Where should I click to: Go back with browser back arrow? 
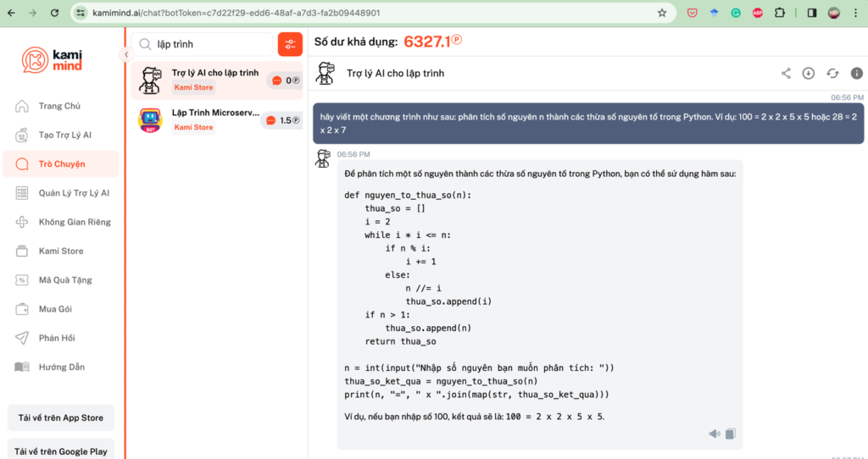coord(12,13)
